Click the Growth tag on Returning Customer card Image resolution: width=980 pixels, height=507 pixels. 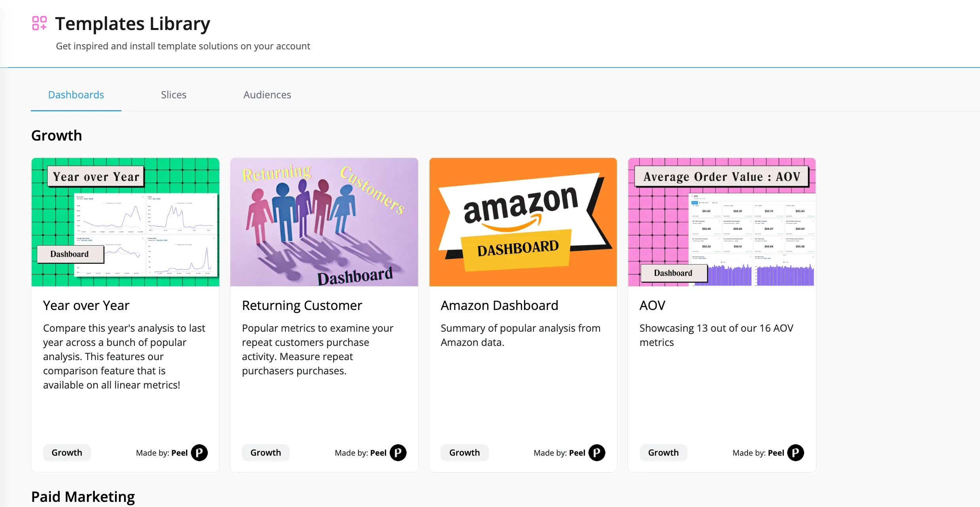pyautogui.click(x=266, y=453)
